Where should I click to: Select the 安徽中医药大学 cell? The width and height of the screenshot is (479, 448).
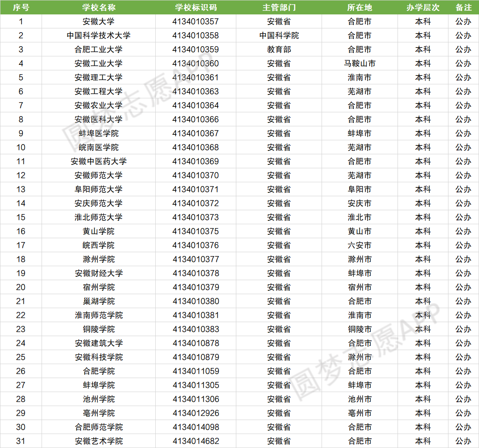(98, 161)
